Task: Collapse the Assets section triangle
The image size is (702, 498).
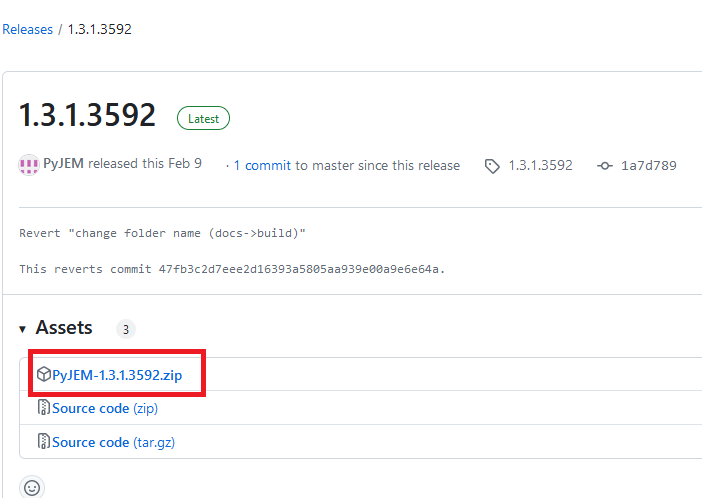Action: (x=22, y=330)
